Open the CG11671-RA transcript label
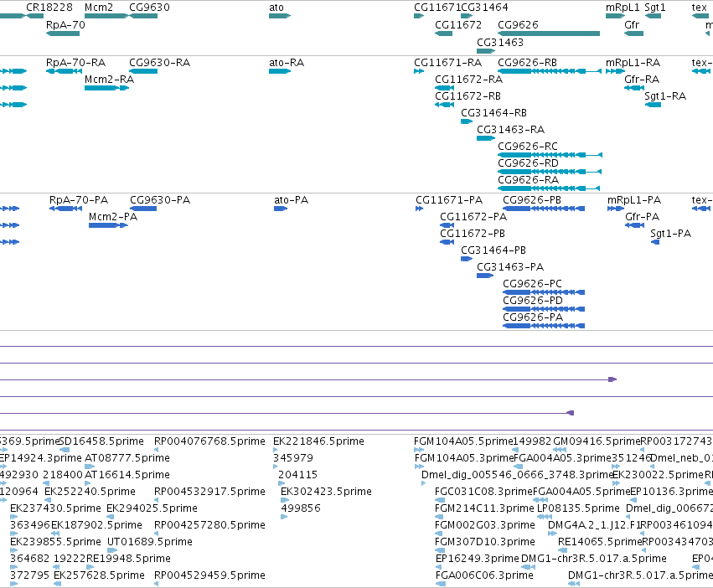 click(x=447, y=62)
